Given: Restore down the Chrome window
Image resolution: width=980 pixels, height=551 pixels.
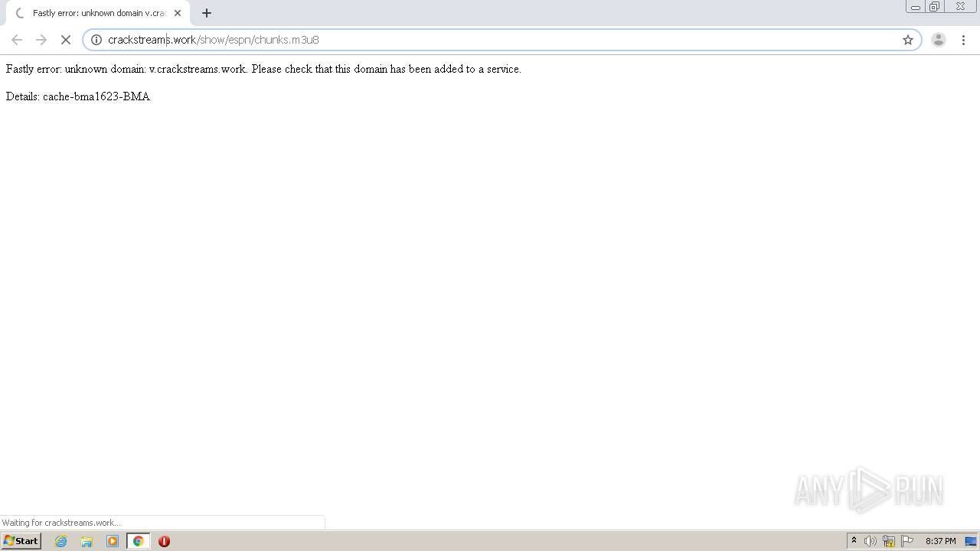Looking at the screenshot, I should 935,7.
